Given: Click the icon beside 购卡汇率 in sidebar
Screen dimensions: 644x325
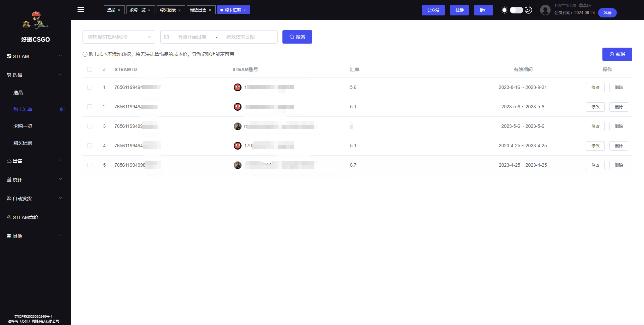Looking at the screenshot, I should (x=63, y=109).
